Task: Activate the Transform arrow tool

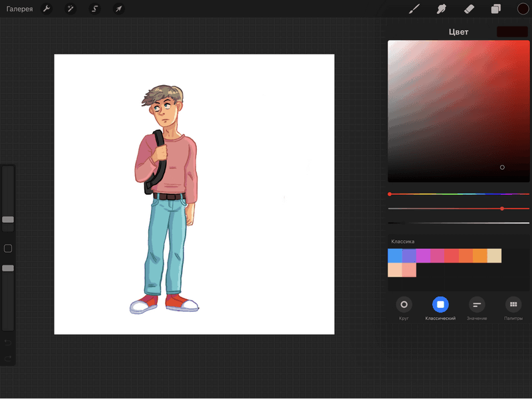Action: click(x=118, y=9)
